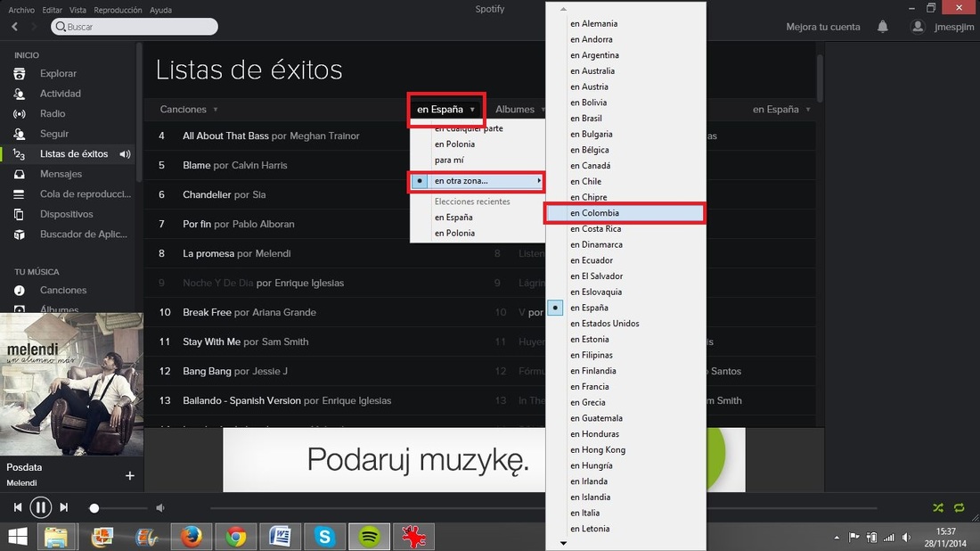Choose the selected 'en otra zona...' entry
The height and width of the screenshot is (551, 980).
(x=477, y=181)
